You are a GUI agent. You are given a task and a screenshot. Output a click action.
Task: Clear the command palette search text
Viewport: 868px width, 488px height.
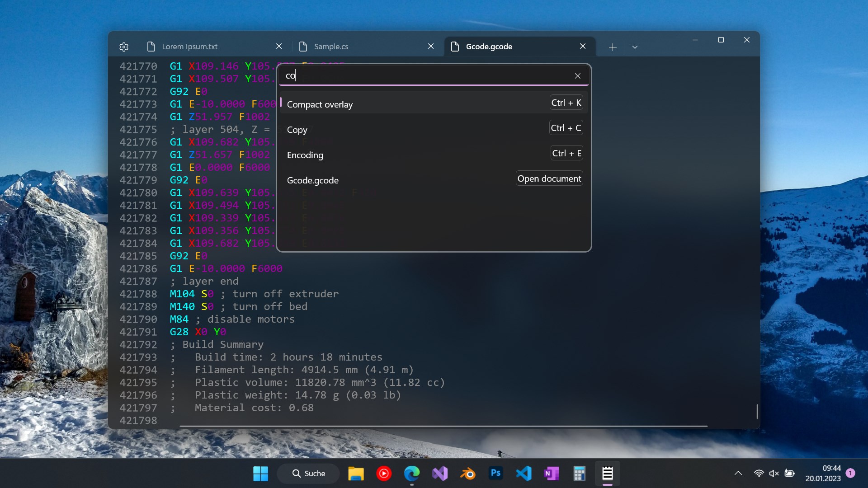click(x=577, y=76)
